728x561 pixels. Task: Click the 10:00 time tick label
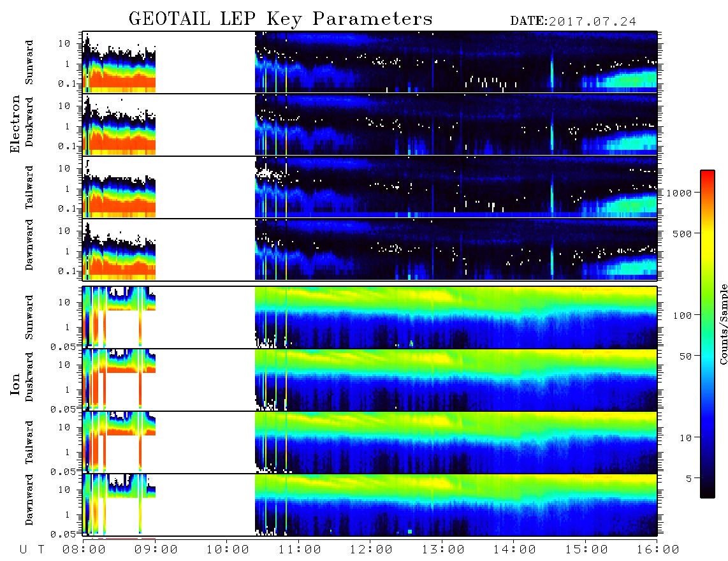(228, 550)
